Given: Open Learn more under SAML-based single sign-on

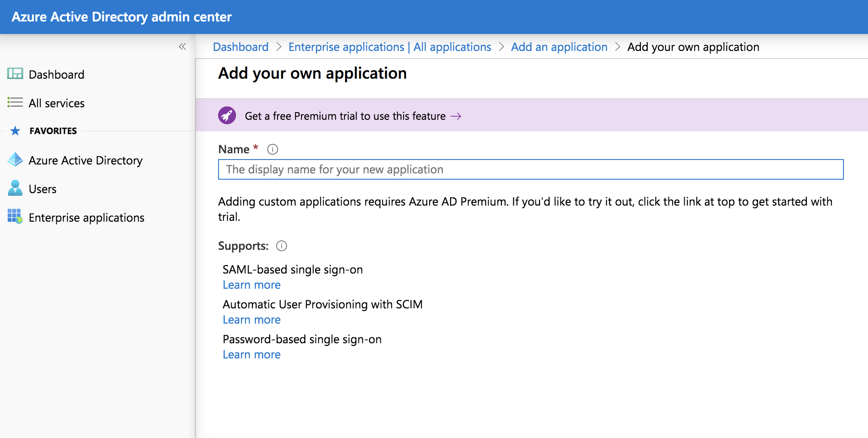Looking at the screenshot, I should tap(252, 285).
